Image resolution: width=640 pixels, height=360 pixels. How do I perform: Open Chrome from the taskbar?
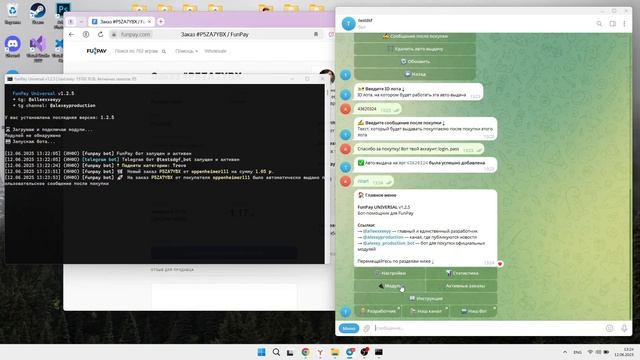click(x=305, y=352)
